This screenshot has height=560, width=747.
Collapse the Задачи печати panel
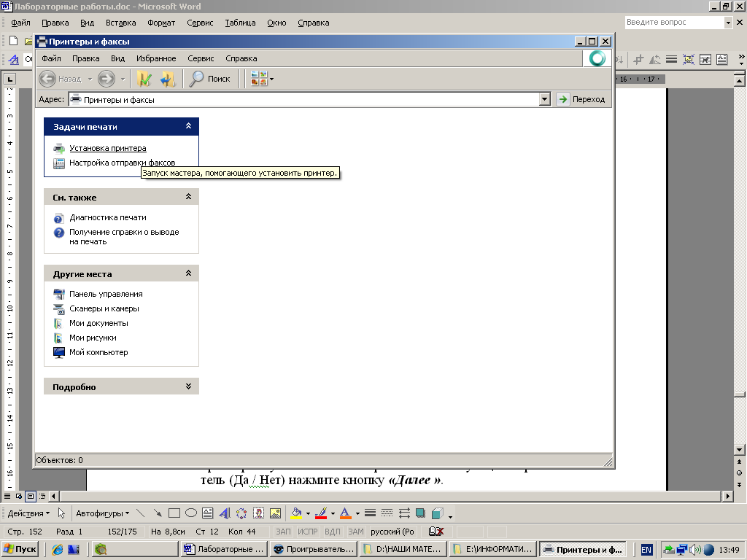[189, 126]
